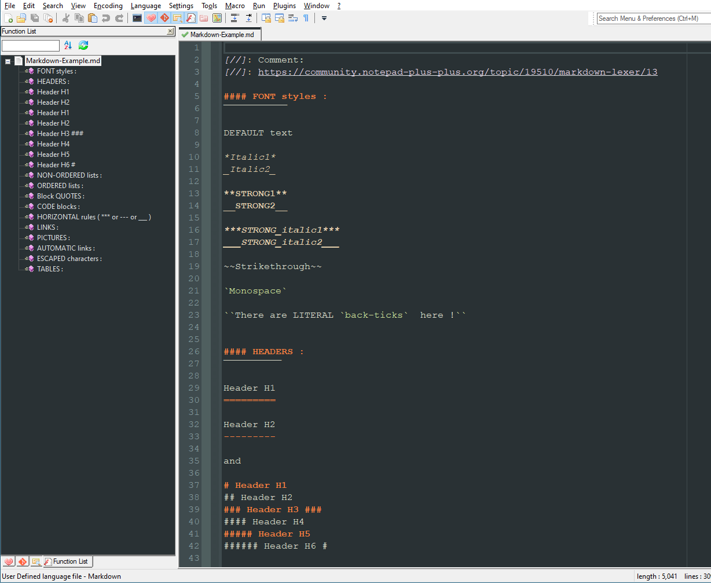This screenshot has width=711, height=588.
Task: Click the second padlock window icon
Action: (280, 18)
